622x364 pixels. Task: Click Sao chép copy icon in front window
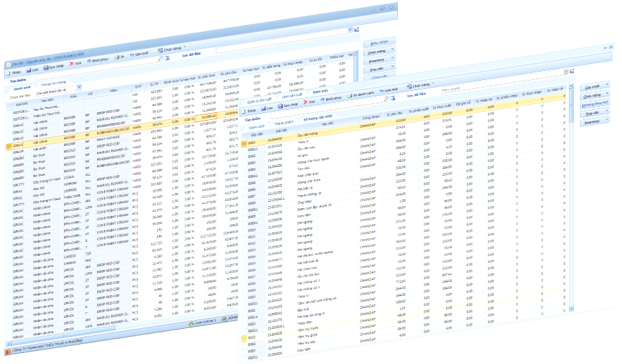[x=280, y=106]
